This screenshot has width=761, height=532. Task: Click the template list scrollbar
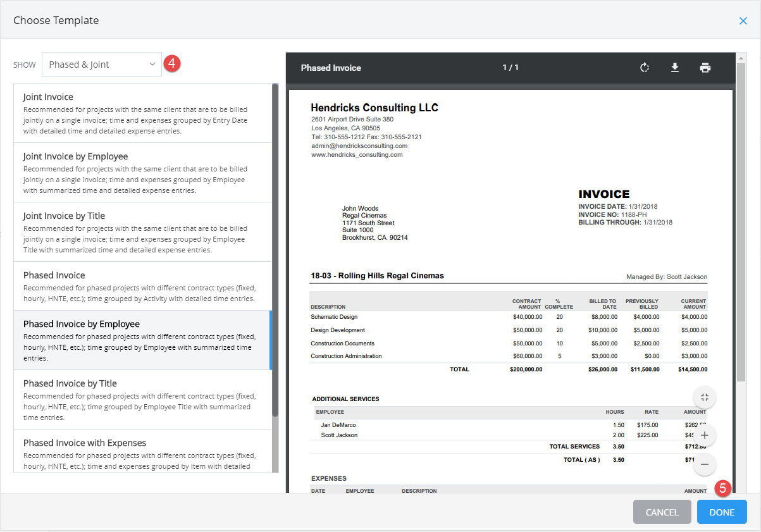(275, 251)
